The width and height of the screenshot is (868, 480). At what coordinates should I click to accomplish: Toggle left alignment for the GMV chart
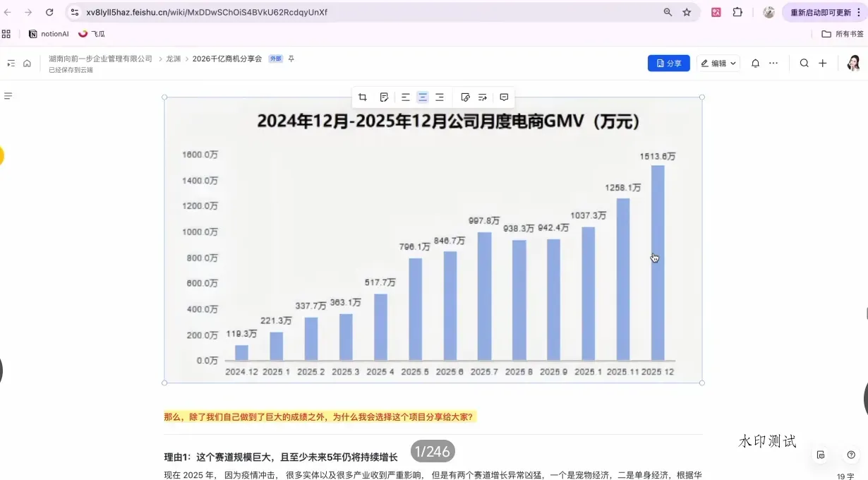(405, 97)
